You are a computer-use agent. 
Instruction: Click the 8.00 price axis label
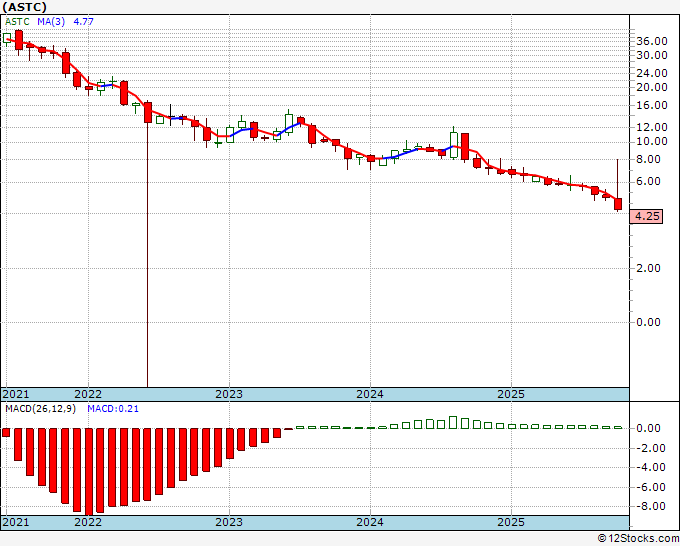pyautogui.click(x=648, y=160)
